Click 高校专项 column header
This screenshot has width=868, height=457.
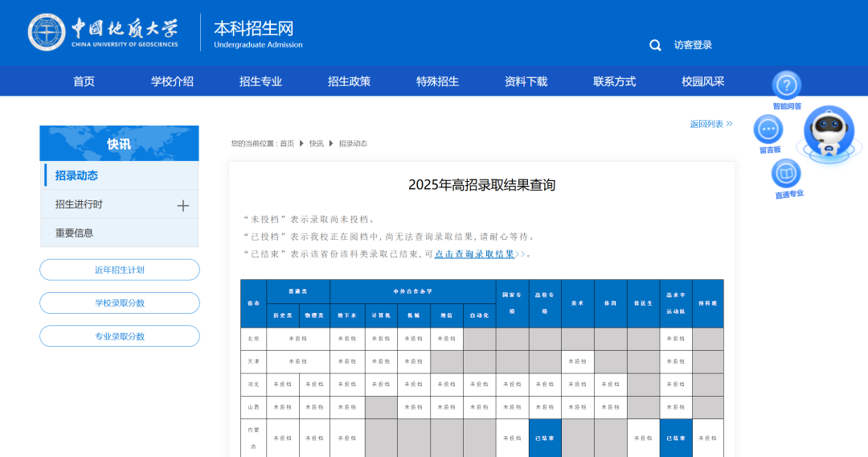[x=545, y=303]
